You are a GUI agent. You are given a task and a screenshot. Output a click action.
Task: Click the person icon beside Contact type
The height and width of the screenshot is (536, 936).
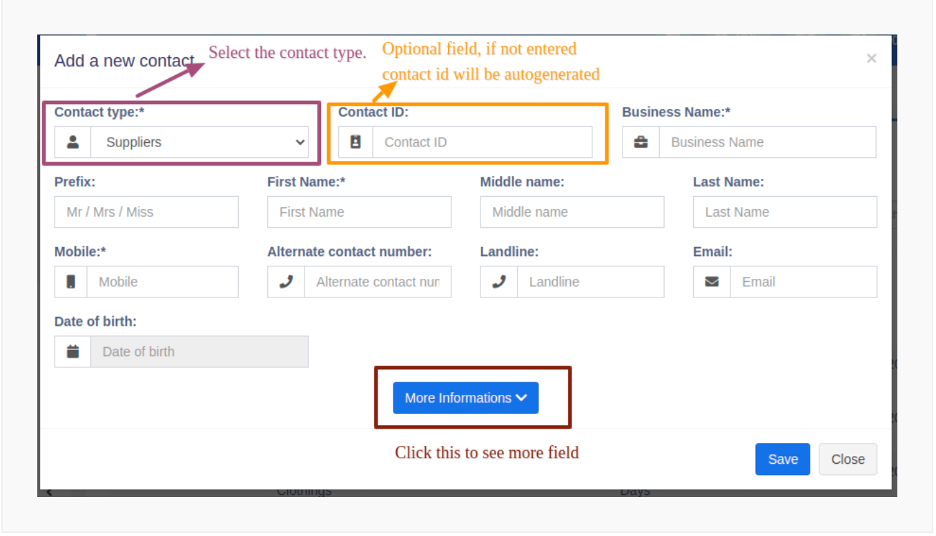click(73, 142)
